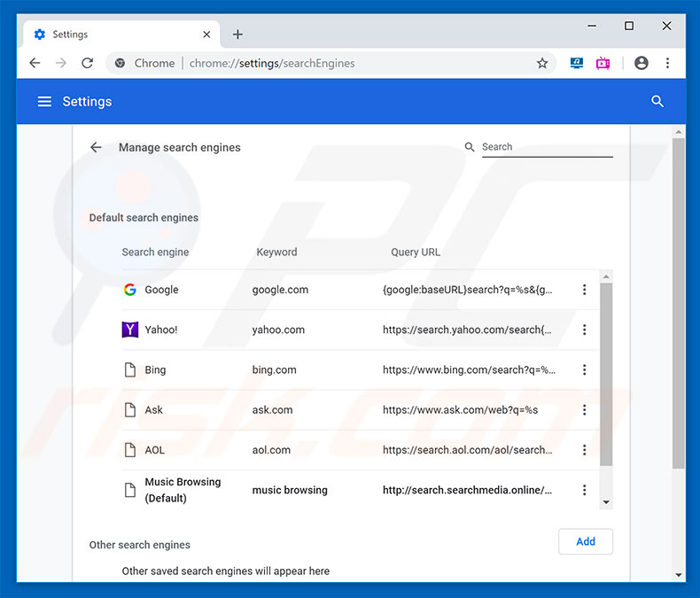Open more actions for Ask

pos(584,409)
